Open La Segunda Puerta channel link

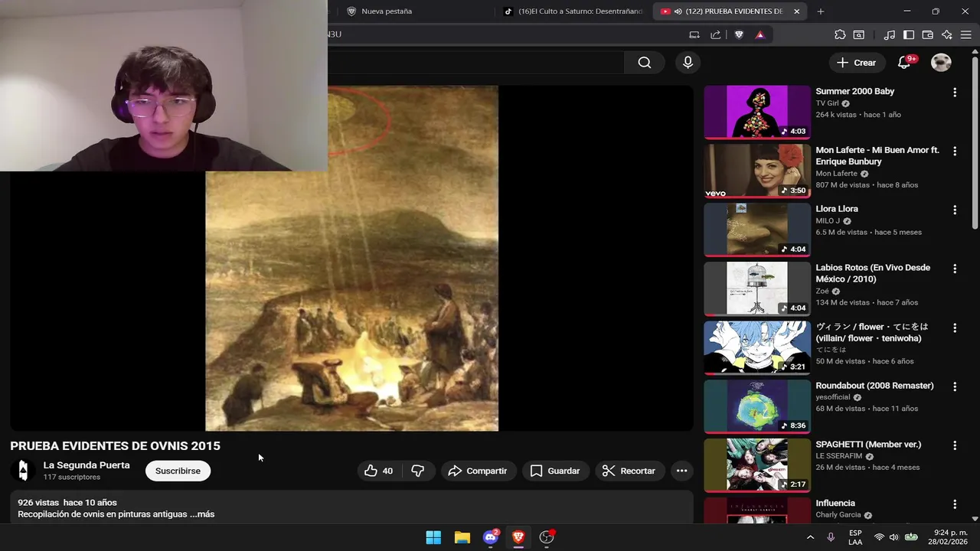point(87,465)
